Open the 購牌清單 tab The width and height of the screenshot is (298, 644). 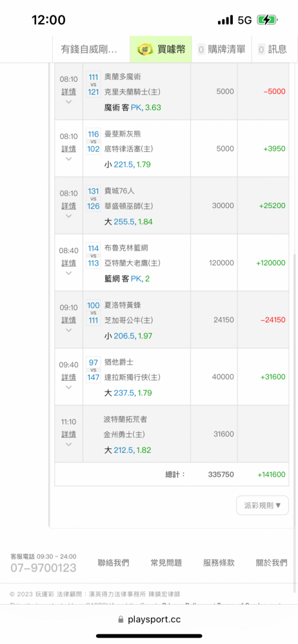[x=221, y=50]
